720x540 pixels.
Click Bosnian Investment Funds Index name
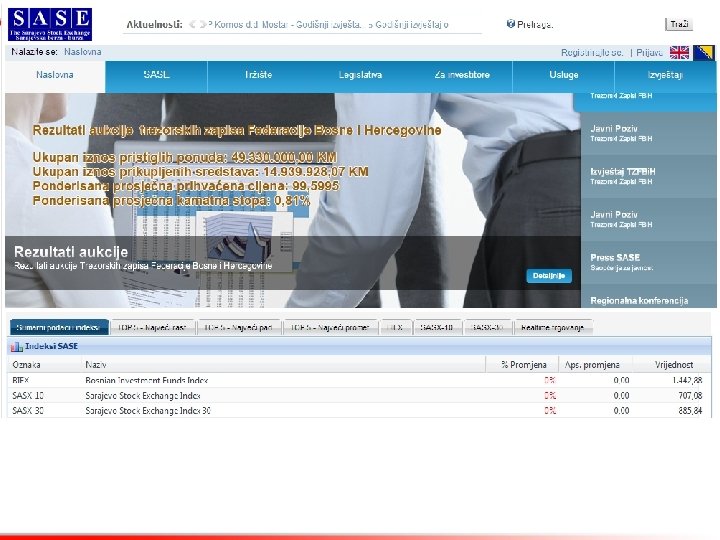click(146, 380)
